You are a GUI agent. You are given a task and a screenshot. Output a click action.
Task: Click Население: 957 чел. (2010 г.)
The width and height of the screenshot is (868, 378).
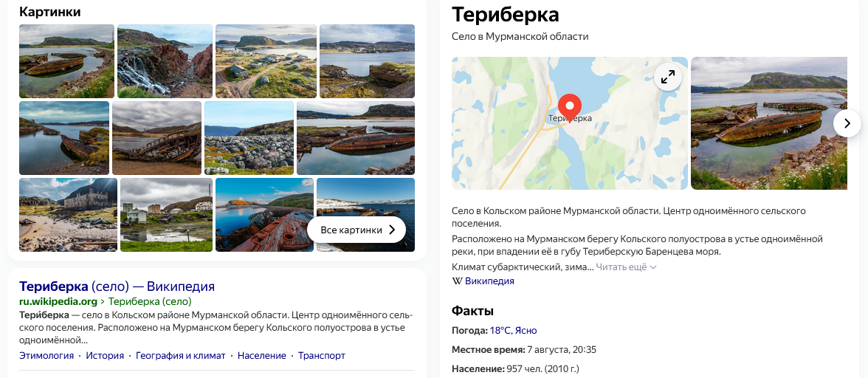pos(515,368)
